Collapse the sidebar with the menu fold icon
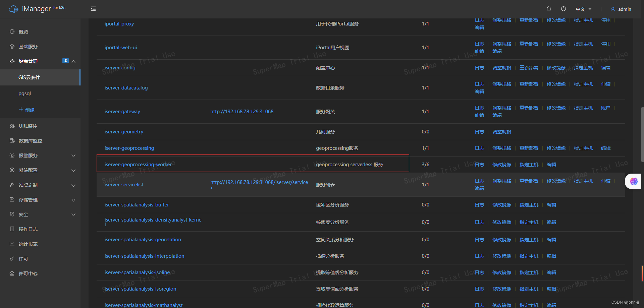 point(93,9)
